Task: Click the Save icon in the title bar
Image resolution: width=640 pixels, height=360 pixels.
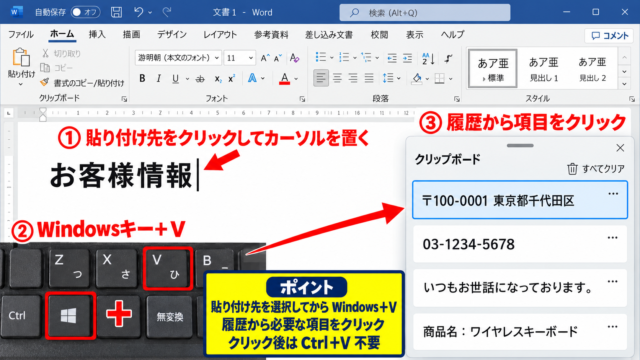Action: click(116, 12)
